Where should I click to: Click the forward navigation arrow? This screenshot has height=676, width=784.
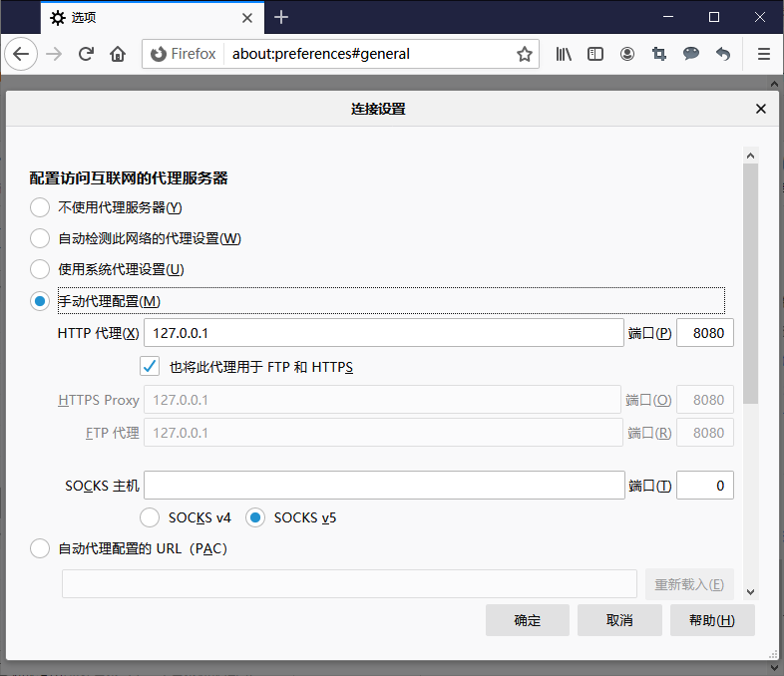tap(54, 54)
